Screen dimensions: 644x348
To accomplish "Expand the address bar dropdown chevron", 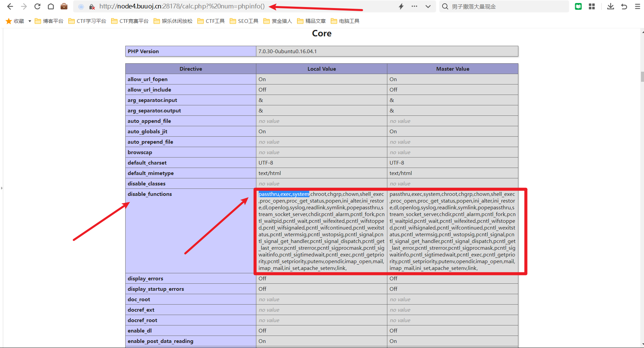I will (x=428, y=6).
